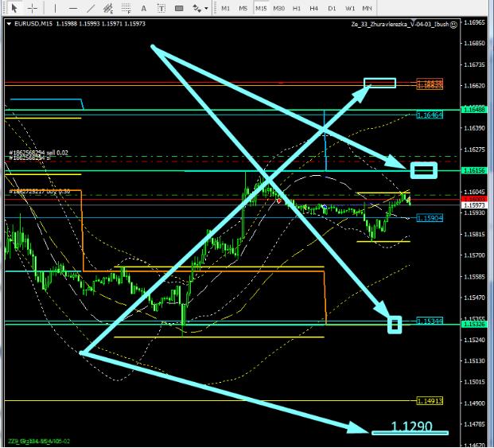Pick the Trendline drawing tool
This screenshot has width=494, height=448.
(91, 8)
